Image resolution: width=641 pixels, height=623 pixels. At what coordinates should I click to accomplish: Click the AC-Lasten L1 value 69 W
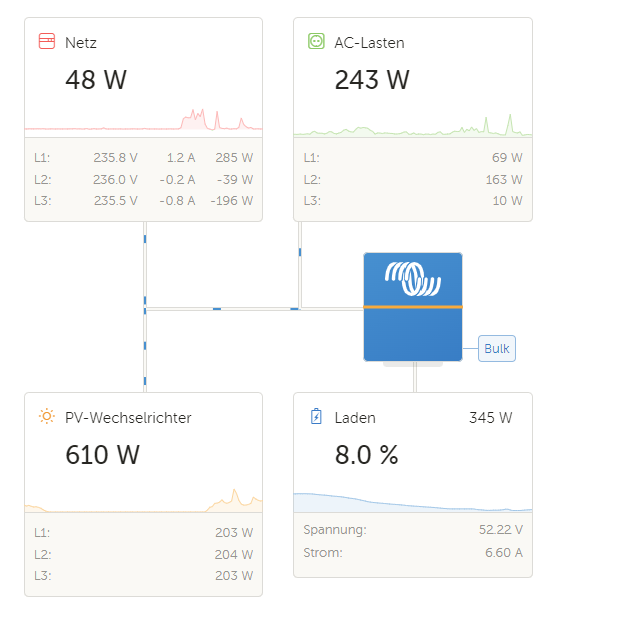507,158
